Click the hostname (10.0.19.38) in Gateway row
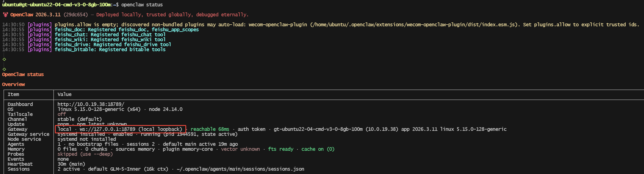The image size is (644, 174). coord(382,129)
